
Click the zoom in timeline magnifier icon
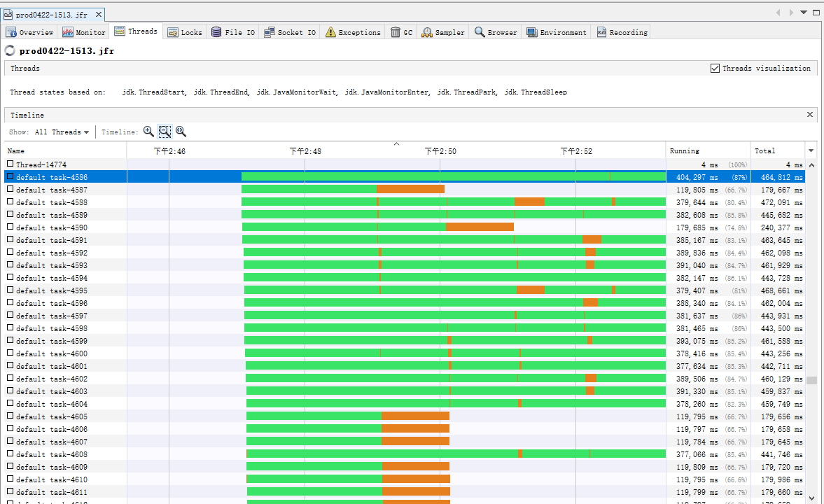(x=148, y=131)
